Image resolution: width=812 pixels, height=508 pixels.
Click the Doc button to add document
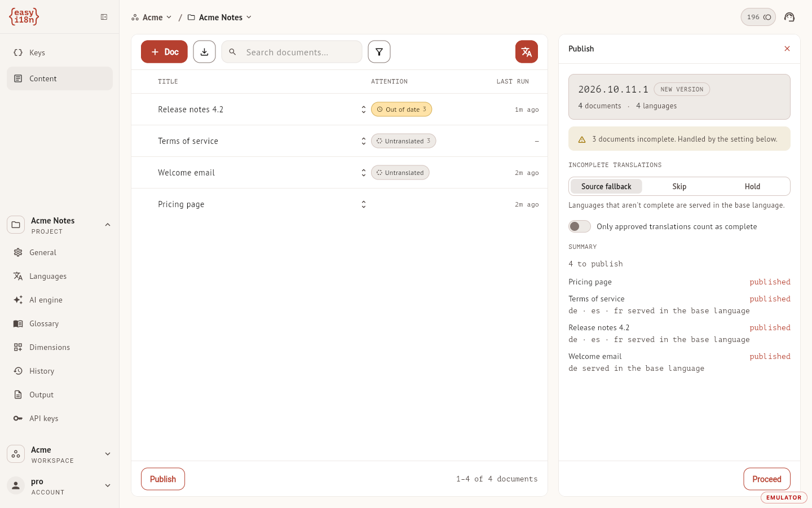tap(164, 52)
